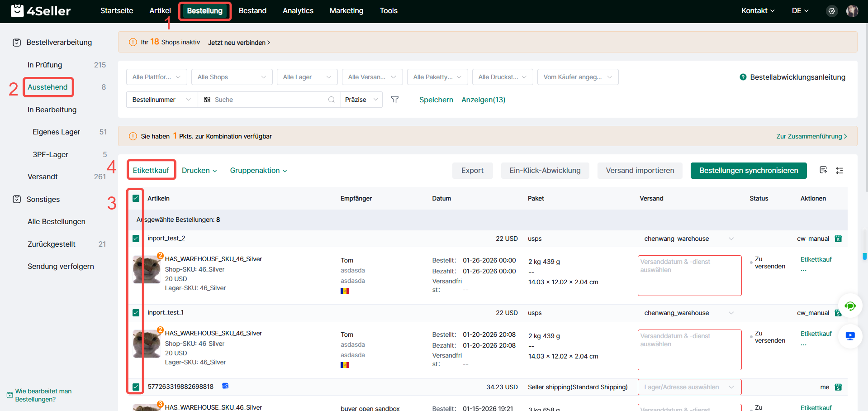Open the Gruppenaktion dropdown
The image size is (868, 411).
pos(258,171)
